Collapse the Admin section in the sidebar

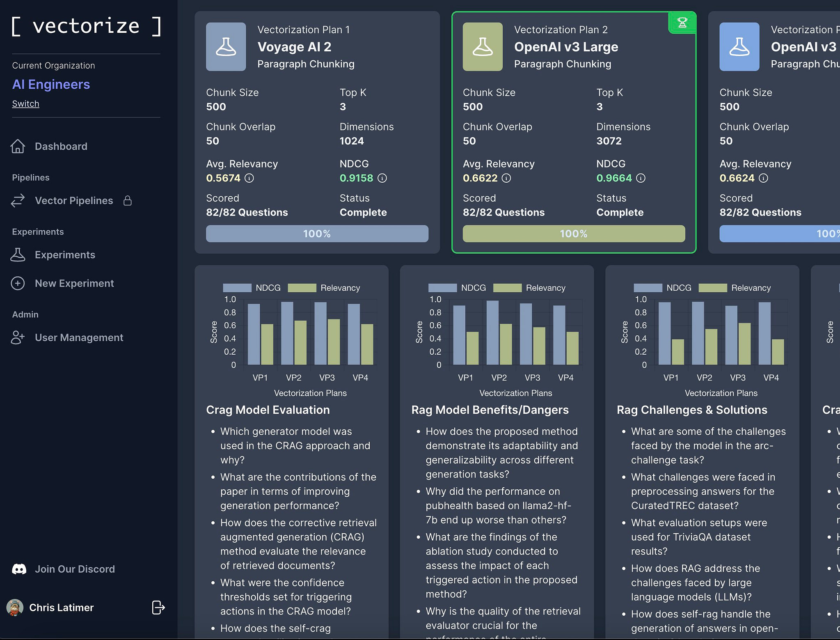tap(25, 314)
